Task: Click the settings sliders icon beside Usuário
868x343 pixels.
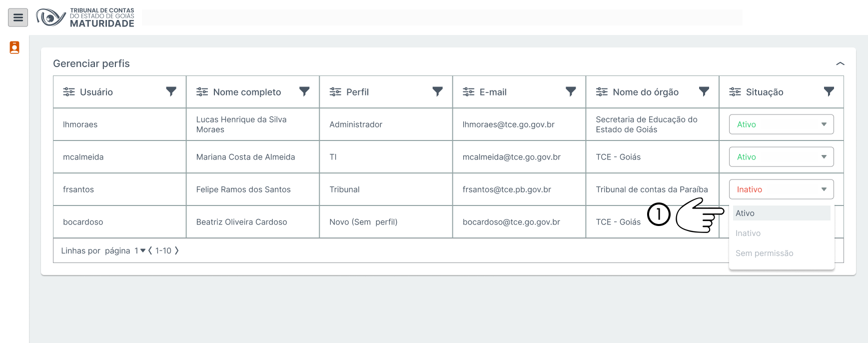Action: [69, 92]
